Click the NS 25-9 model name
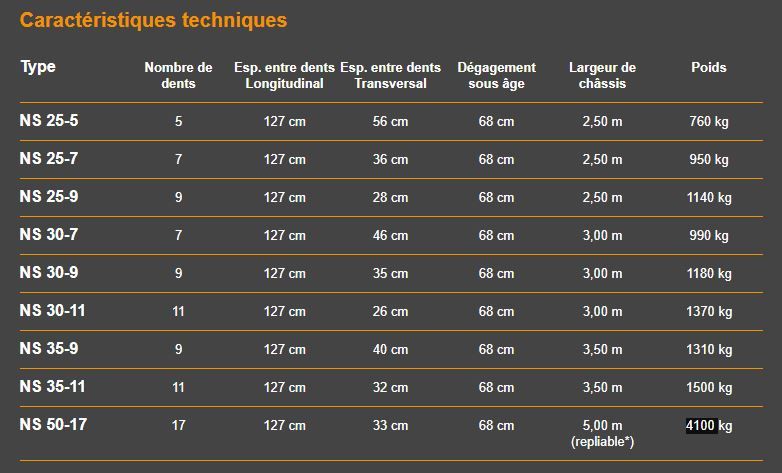 (x=48, y=197)
